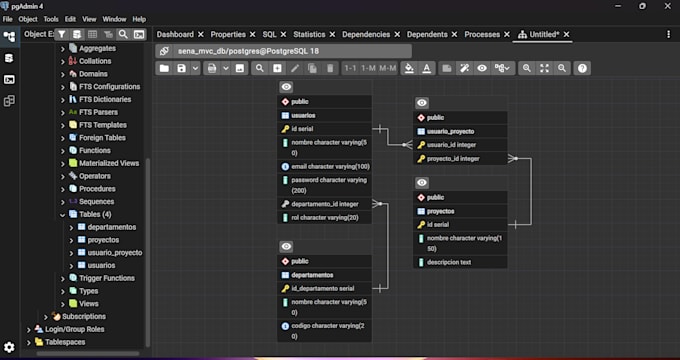The image size is (680, 360).
Task: Click the Edit Table pencil icon
Action: coord(295,68)
